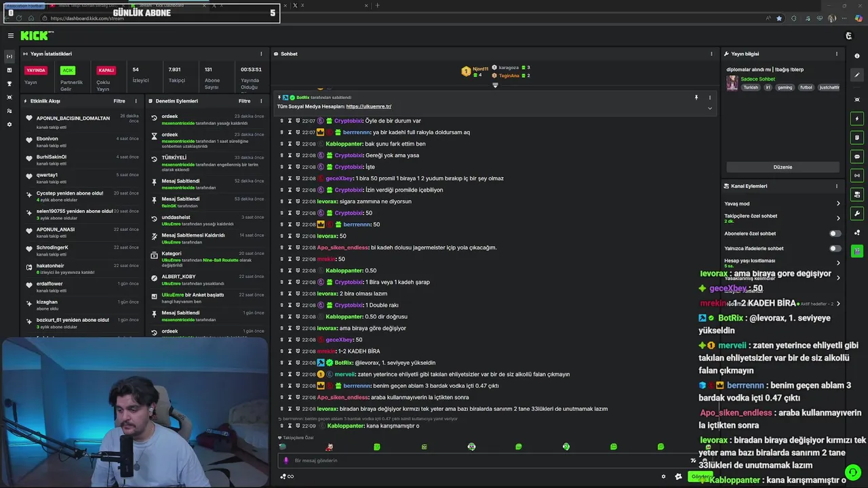
Task: Click the ALBERT_KOBY moderation entry
Action: tap(208, 279)
